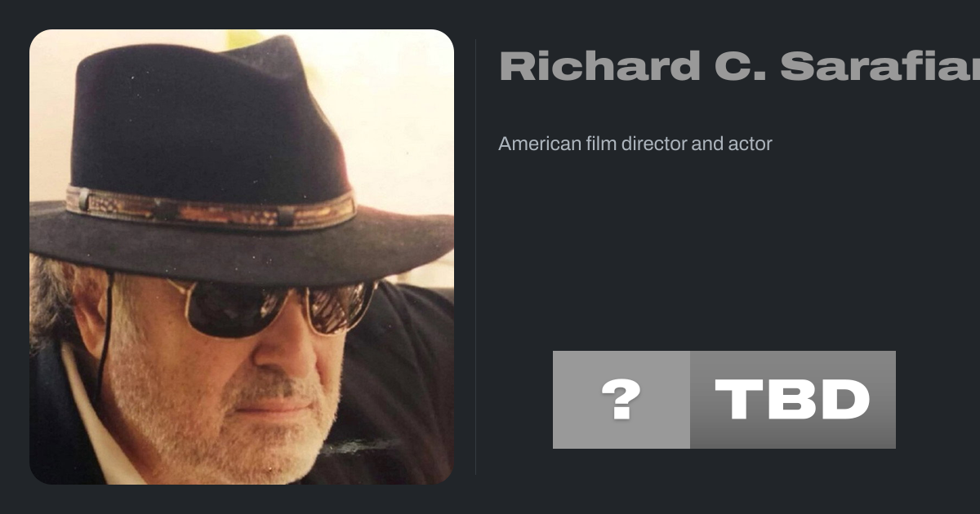
Task: Click the Richard C. Sarafian name heading
Action: point(739,66)
